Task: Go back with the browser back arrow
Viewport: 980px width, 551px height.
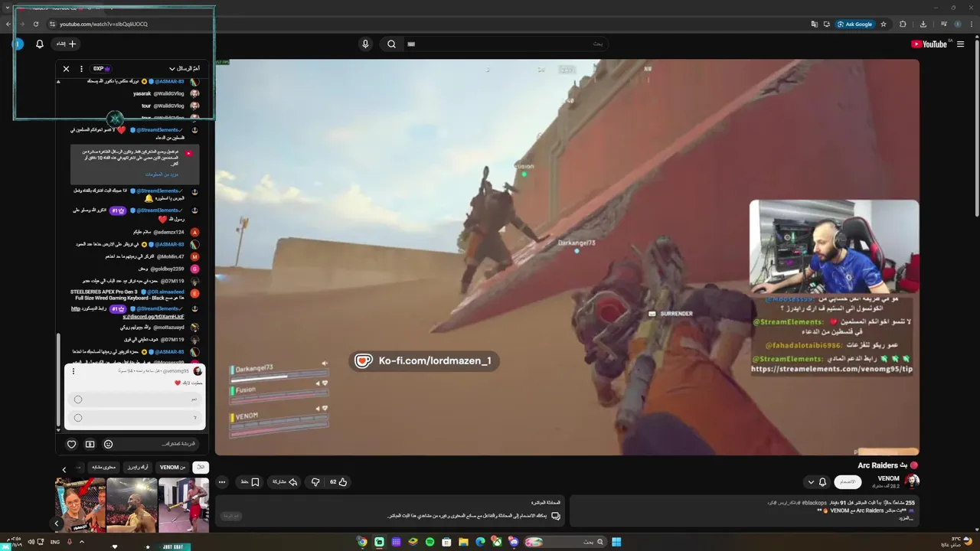Action: click(x=8, y=24)
